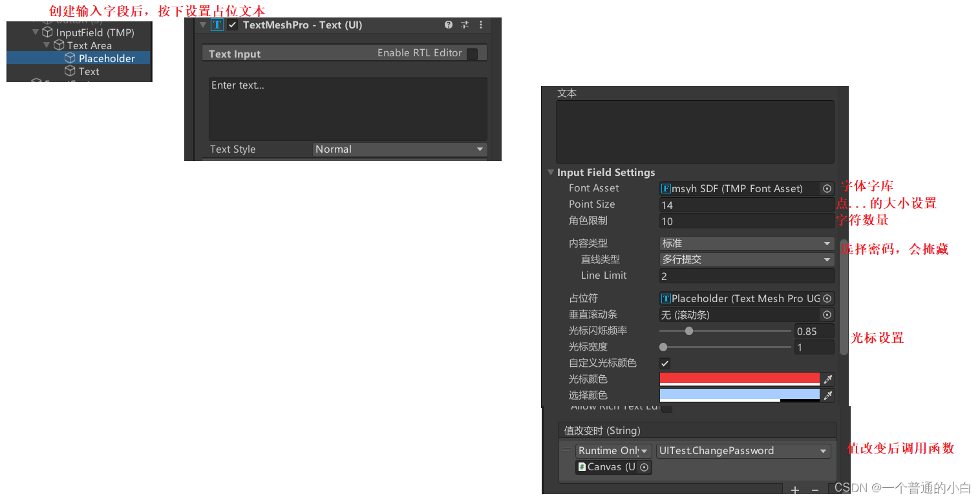Click the T icon in the 占位符 field
Viewport: 980px width, 500px height.
(x=666, y=298)
